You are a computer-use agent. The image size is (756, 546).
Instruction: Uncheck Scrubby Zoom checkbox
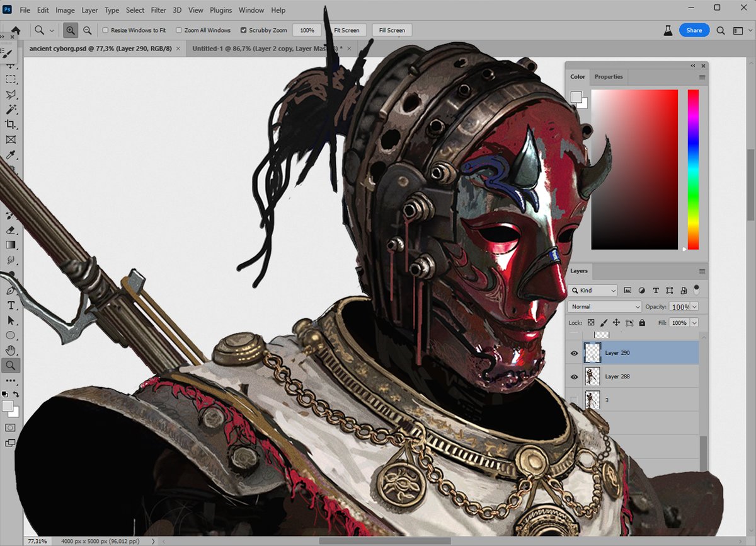[x=244, y=30]
